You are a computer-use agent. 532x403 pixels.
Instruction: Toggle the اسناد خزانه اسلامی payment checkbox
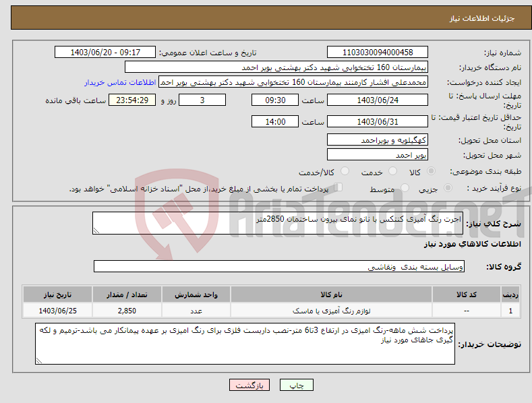338,187
